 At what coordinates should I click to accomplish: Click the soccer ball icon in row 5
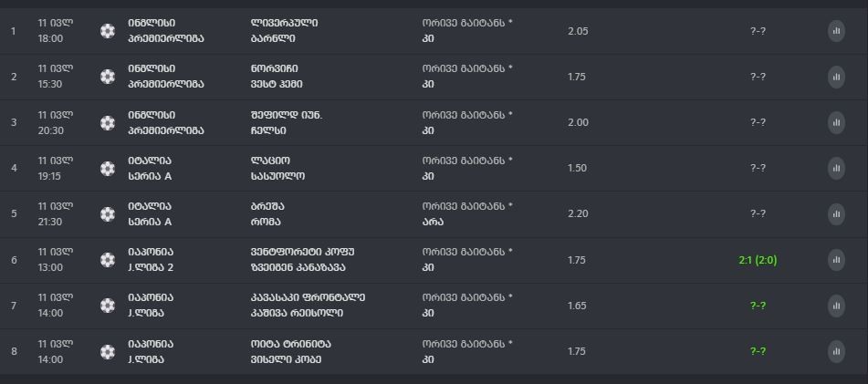(x=108, y=214)
